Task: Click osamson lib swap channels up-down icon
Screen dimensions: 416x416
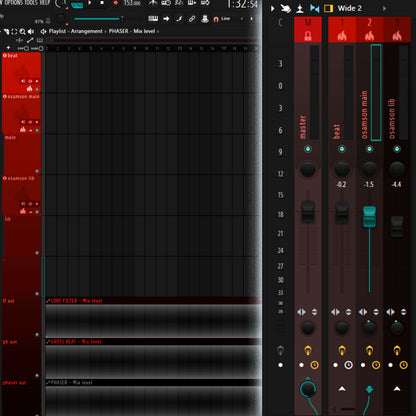Action: coord(403,312)
